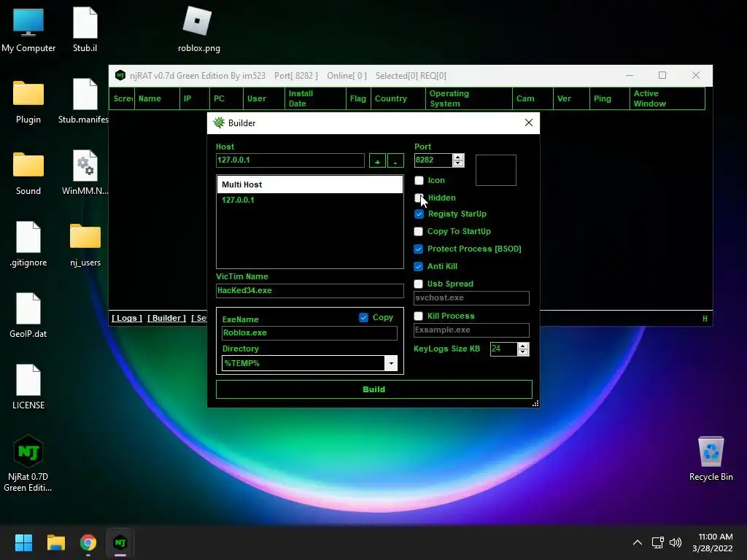This screenshot has width=747, height=560.
Task: Toggle the Icon checkbox
Action: click(419, 181)
